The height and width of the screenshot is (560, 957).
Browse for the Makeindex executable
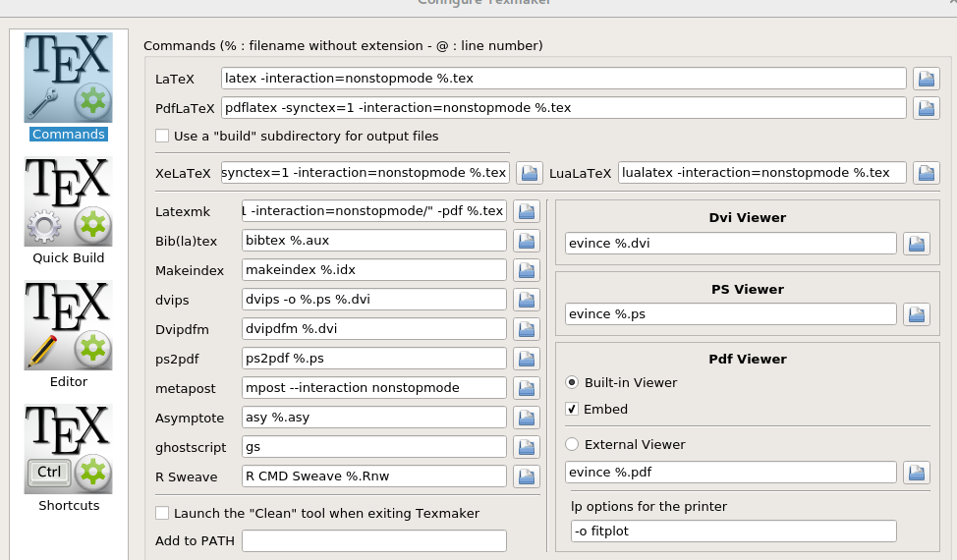click(526, 270)
